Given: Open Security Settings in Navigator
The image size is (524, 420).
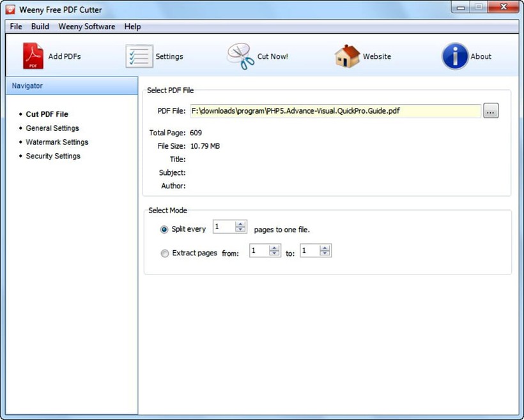Looking at the screenshot, I should (53, 156).
